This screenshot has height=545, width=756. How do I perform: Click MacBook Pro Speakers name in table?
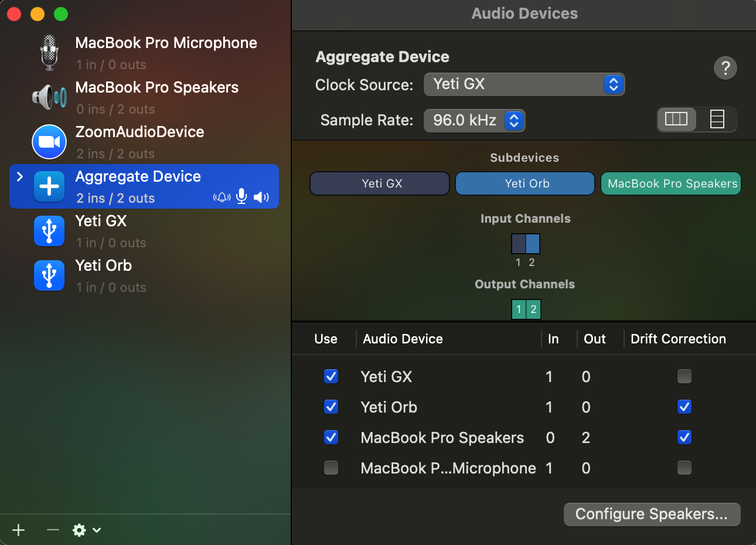pos(442,437)
